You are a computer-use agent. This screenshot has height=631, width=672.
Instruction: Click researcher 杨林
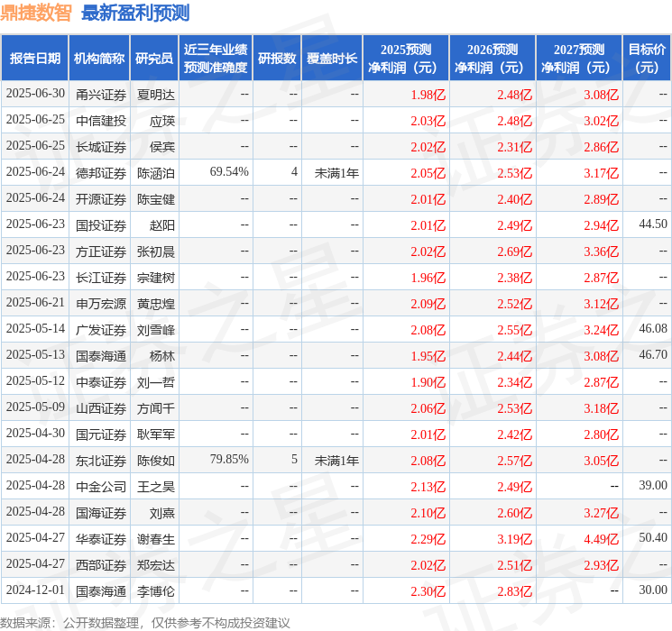162,356
